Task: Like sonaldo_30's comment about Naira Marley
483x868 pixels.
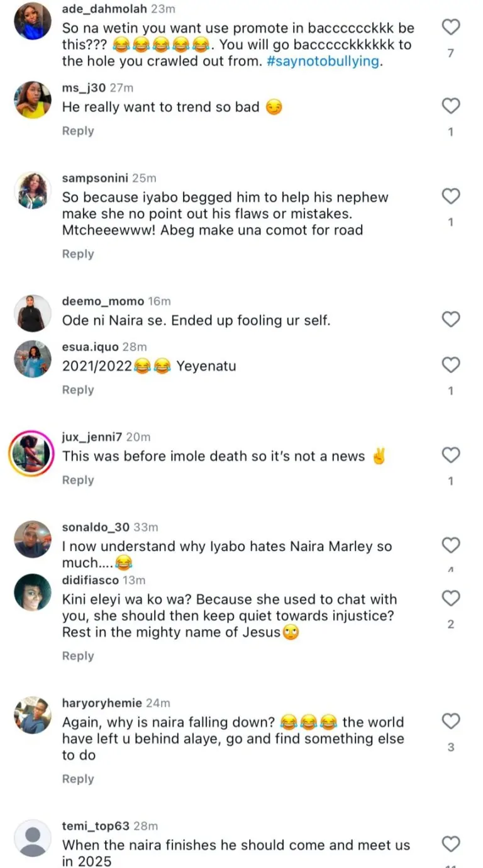Action: pos(451,545)
